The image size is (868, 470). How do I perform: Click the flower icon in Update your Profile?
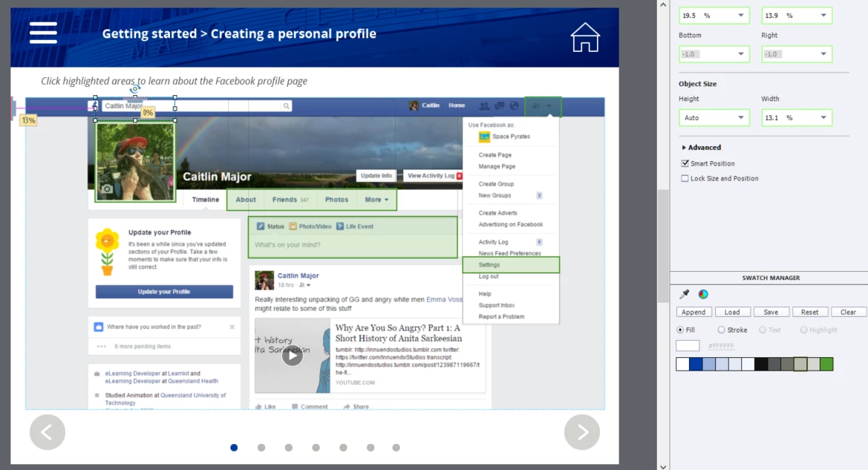108,252
